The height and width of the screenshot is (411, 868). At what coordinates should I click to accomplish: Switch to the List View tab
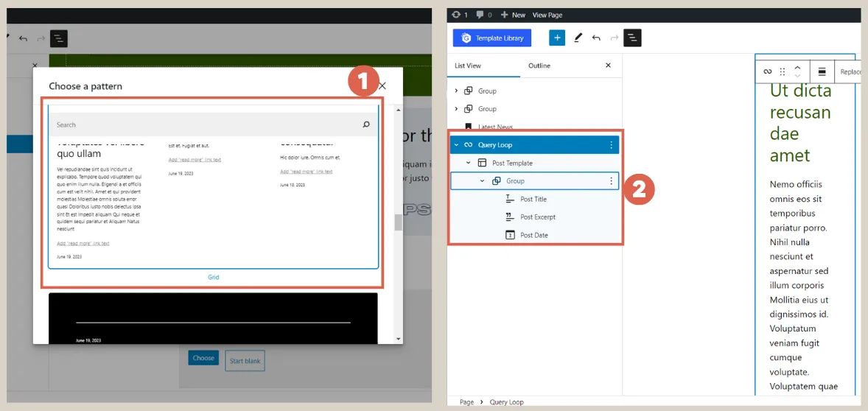tap(468, 66)
